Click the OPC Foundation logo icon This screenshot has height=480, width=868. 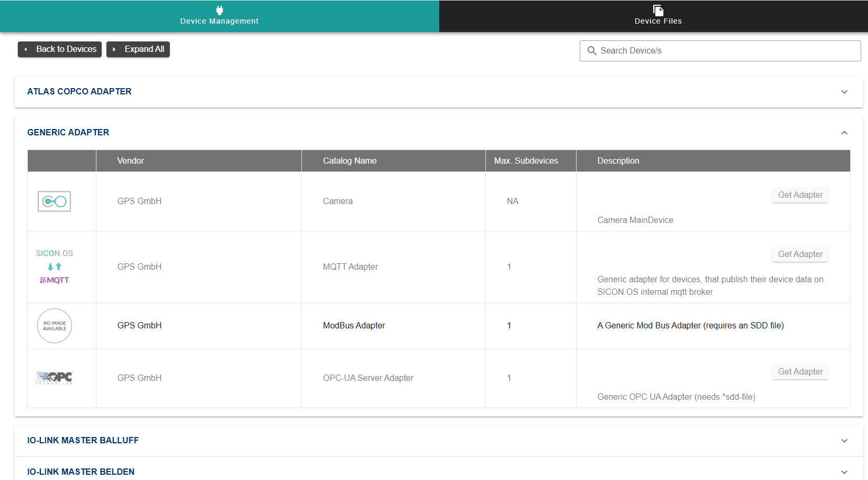click(x=55, y=378)
